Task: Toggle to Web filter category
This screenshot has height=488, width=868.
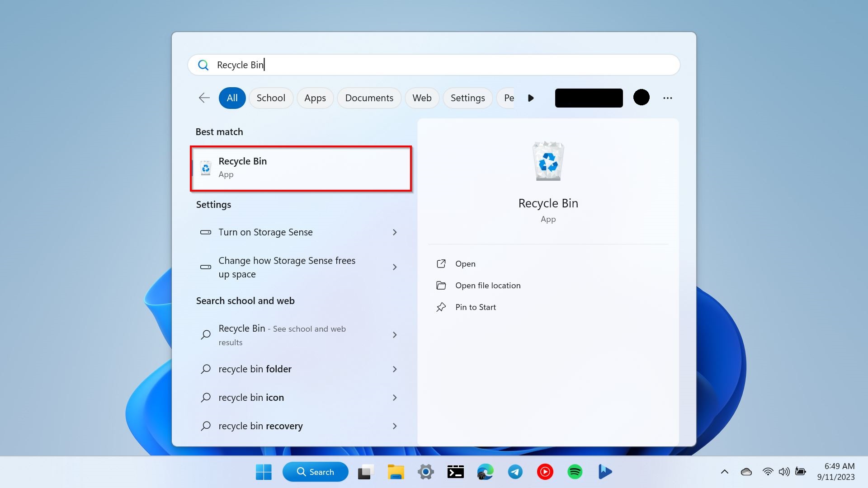Action: pos(422,98)
